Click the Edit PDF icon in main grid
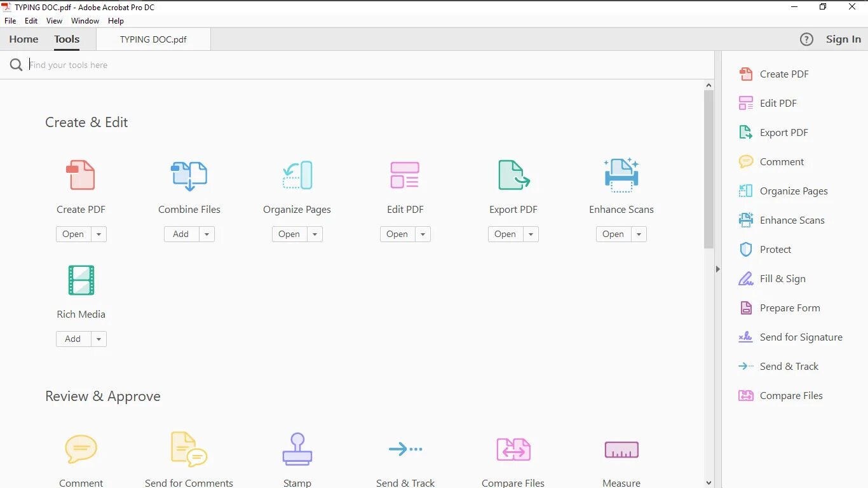The width and height of the screenshot is (868, 488). [405, 175]
